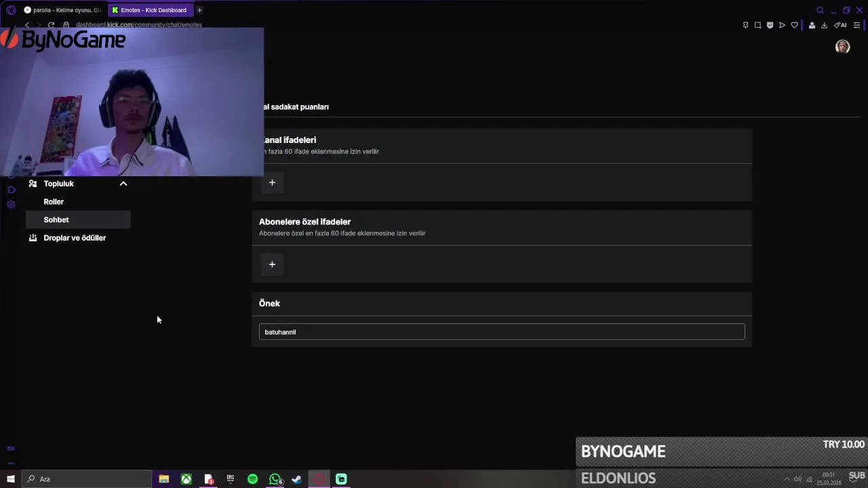Open the teal streaming app taskbar icon
Screen dimensions: 868x488
(341, 479)
